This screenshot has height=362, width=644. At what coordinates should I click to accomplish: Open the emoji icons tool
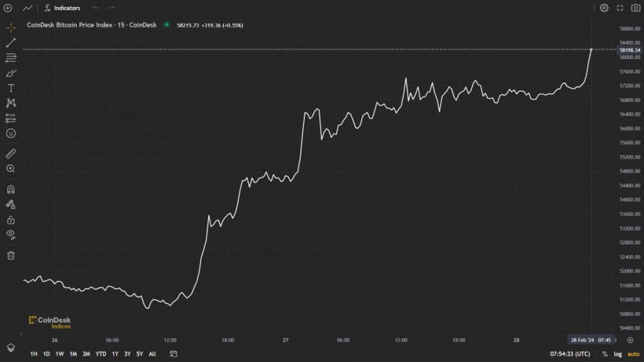tap(11, 133)
